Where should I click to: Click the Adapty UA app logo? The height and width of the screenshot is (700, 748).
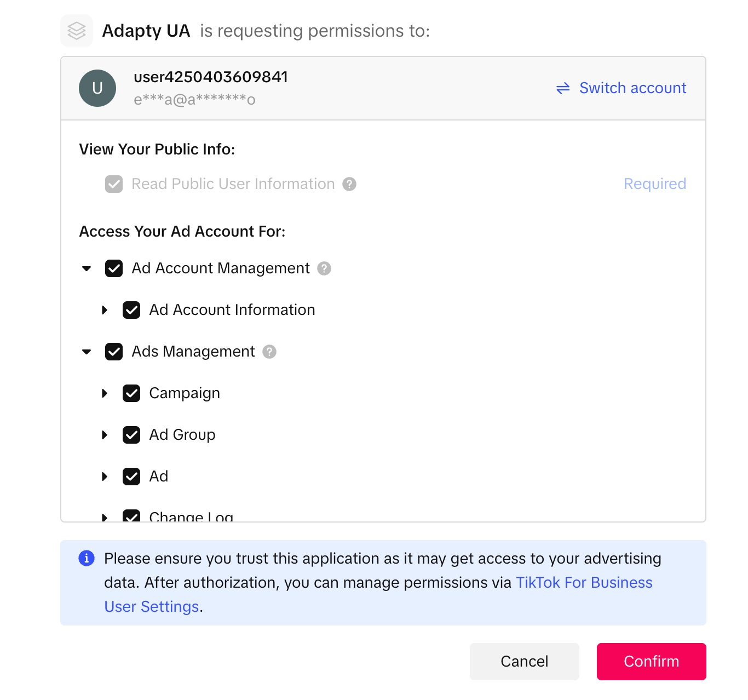[x=77, y=31]
